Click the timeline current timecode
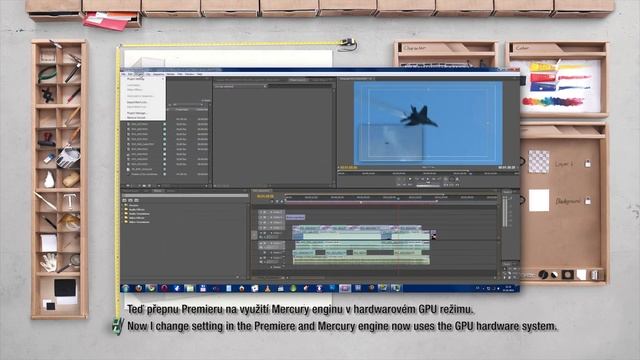640x360 pixels. [265, 197]
